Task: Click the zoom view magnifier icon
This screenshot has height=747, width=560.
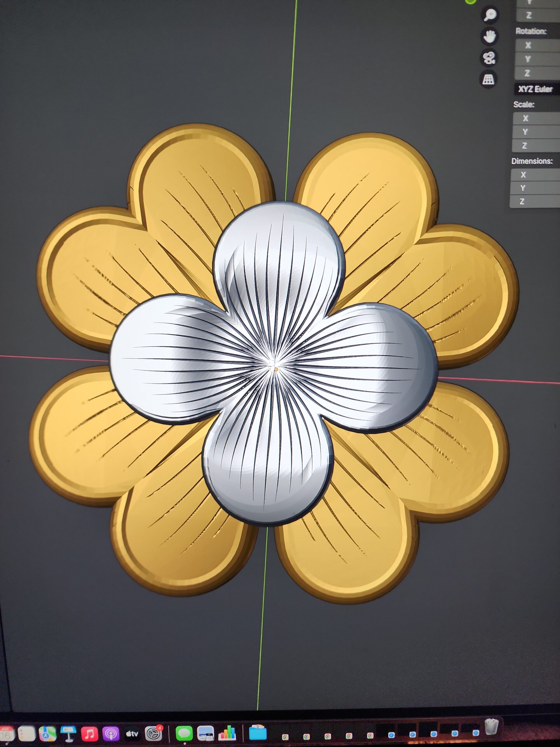Action: (x=490, y=15)
